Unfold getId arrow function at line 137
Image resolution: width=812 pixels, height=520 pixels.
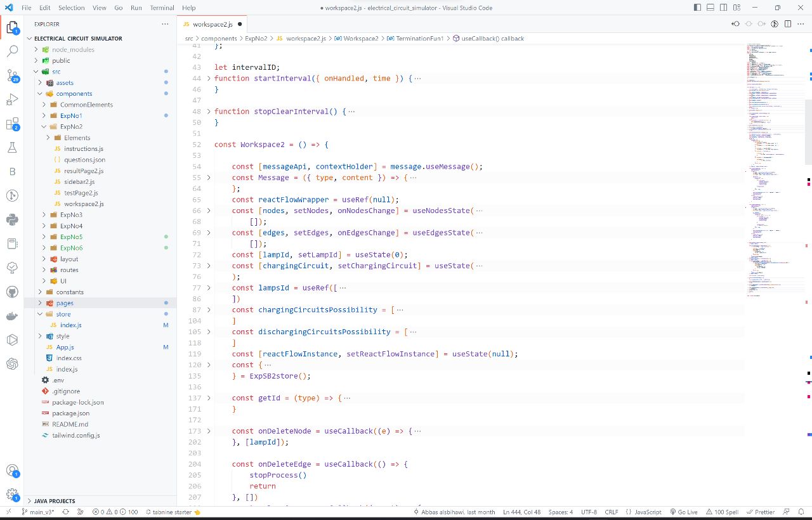(209, 398)
